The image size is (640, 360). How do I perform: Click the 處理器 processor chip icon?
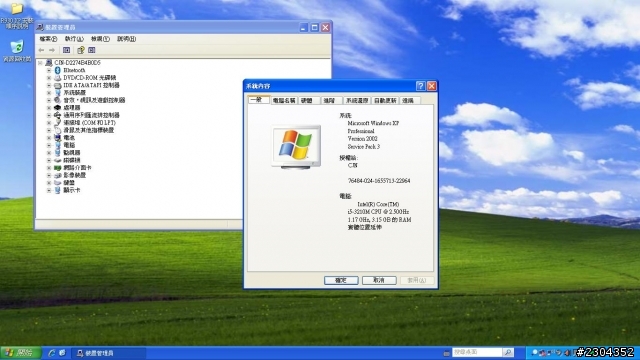[58, 108]
